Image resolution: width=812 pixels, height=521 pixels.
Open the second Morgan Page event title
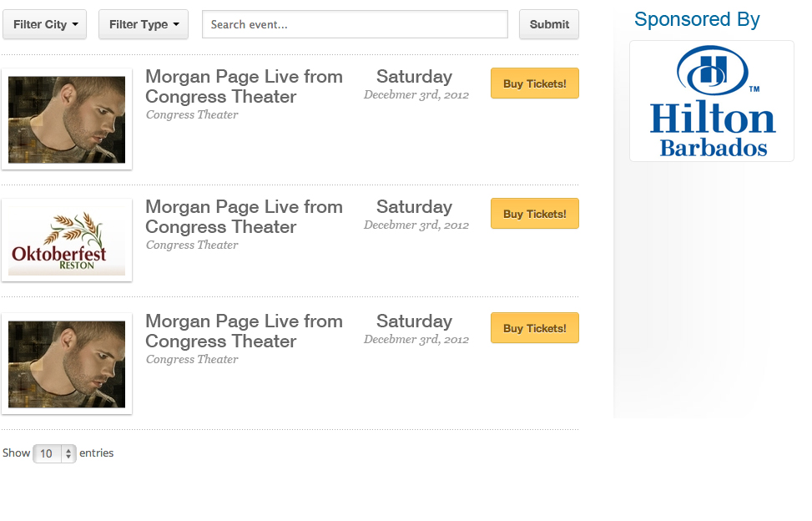[244, 216]
